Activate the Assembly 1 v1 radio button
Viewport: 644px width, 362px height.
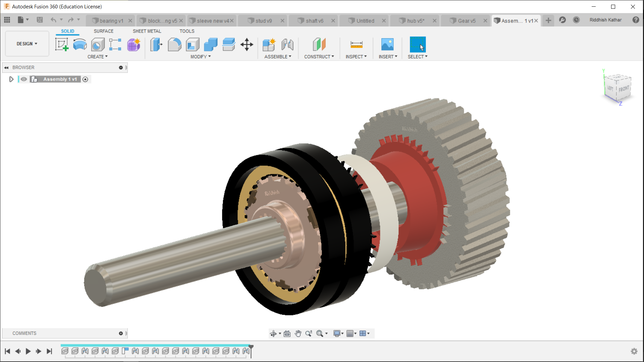pos(85,79)
